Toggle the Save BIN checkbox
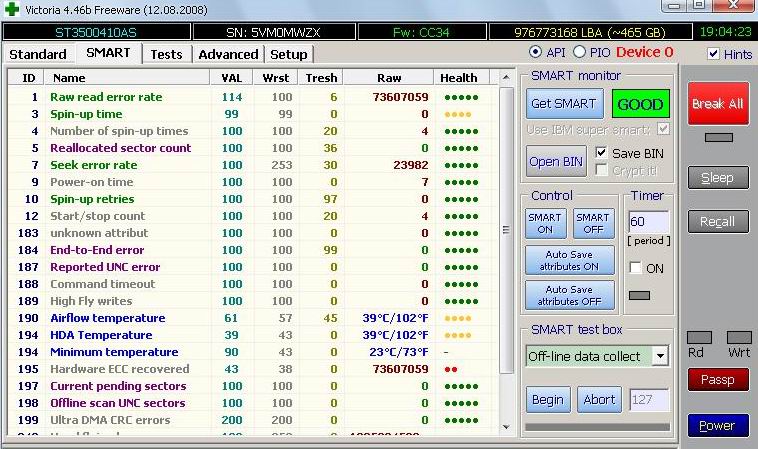The image size is (758, 449). click(601, 153)
